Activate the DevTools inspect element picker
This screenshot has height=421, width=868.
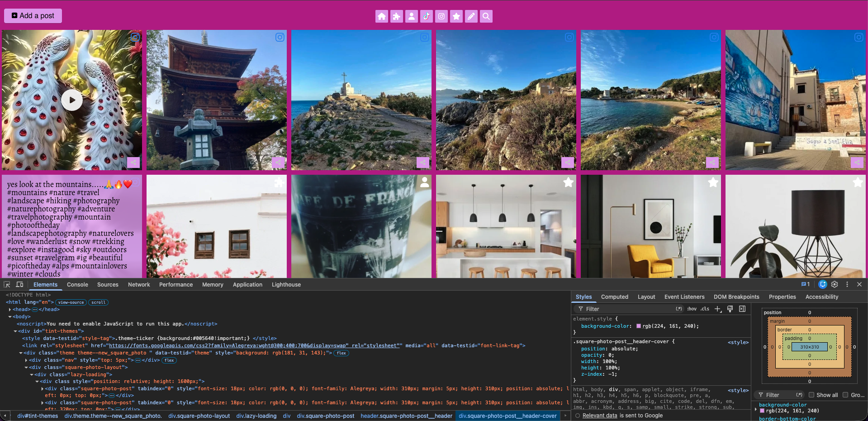(7, 284)
